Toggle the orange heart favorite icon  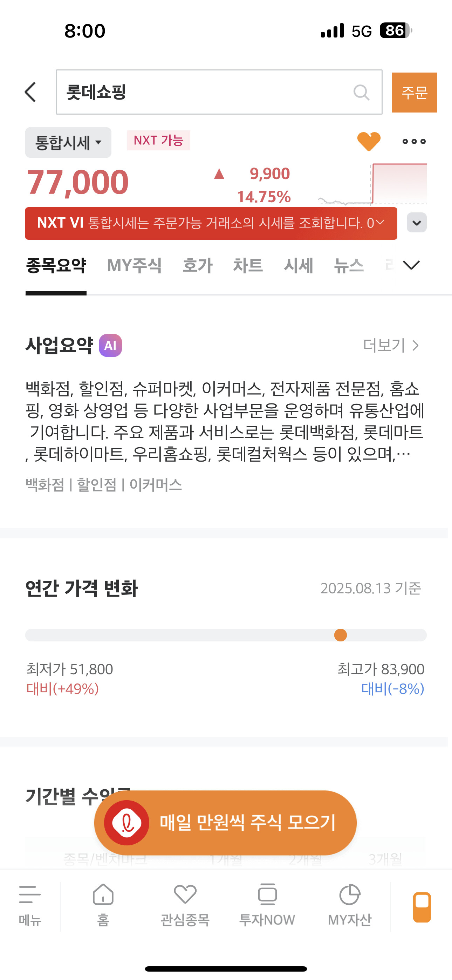click(369, 141)
